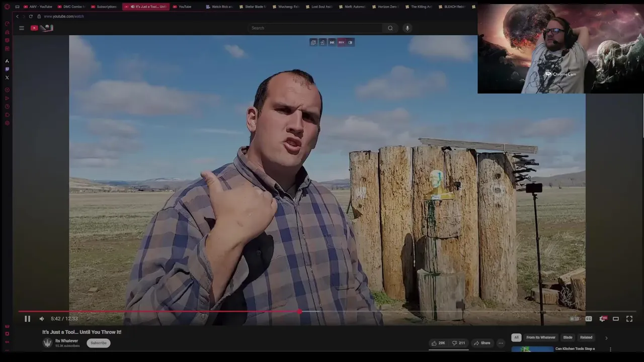The image size is (644, 362).
Task: Click the site security lock icon
Action: pyautogui.click(x=39, y=17)
